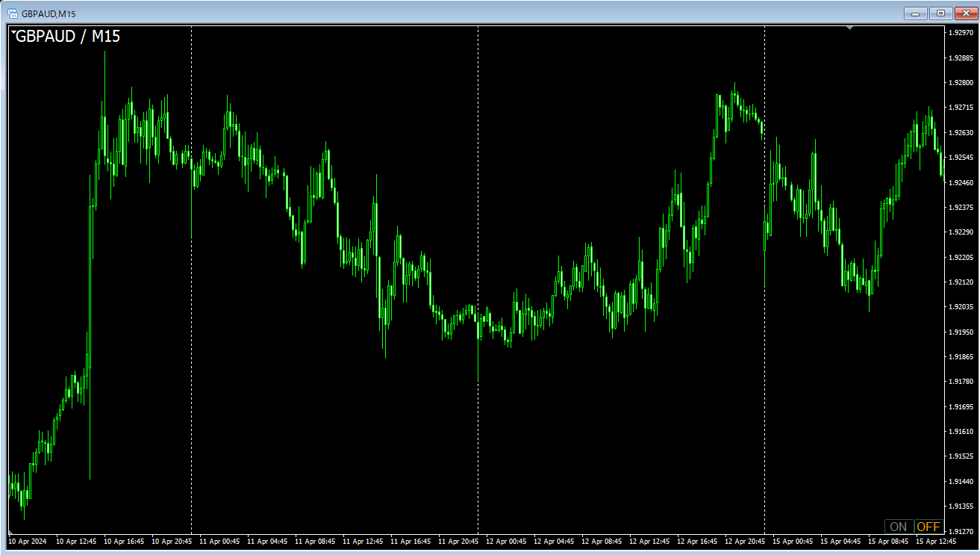Click the 15 Apr 00:45 time label
Screen dimensions: 980x555
[793, 541]
